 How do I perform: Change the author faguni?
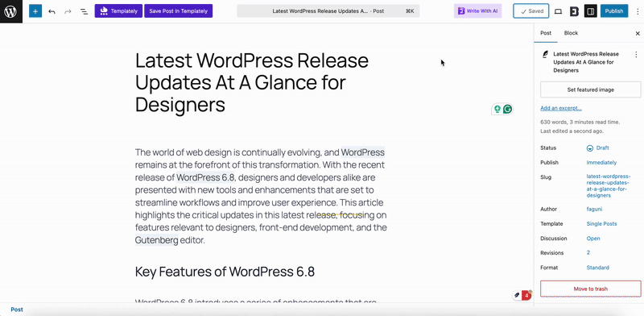pyautogui.click(x=593, y=210)
